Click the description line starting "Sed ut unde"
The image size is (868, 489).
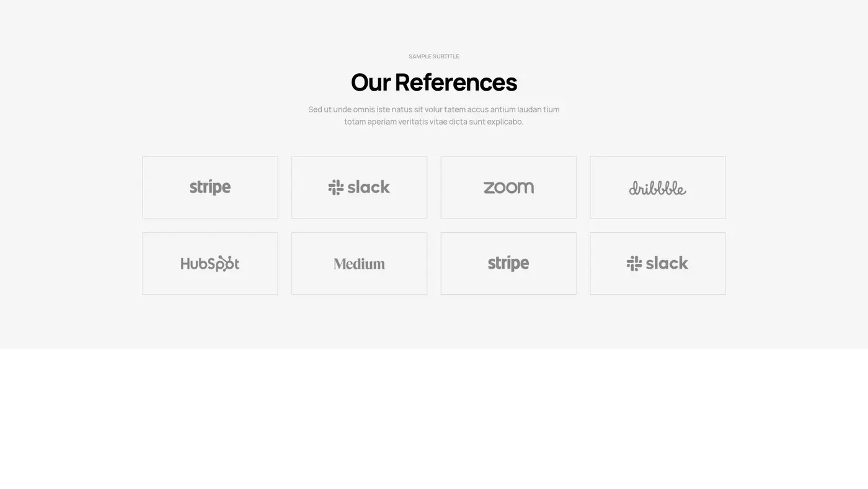(x=434, y=110)
